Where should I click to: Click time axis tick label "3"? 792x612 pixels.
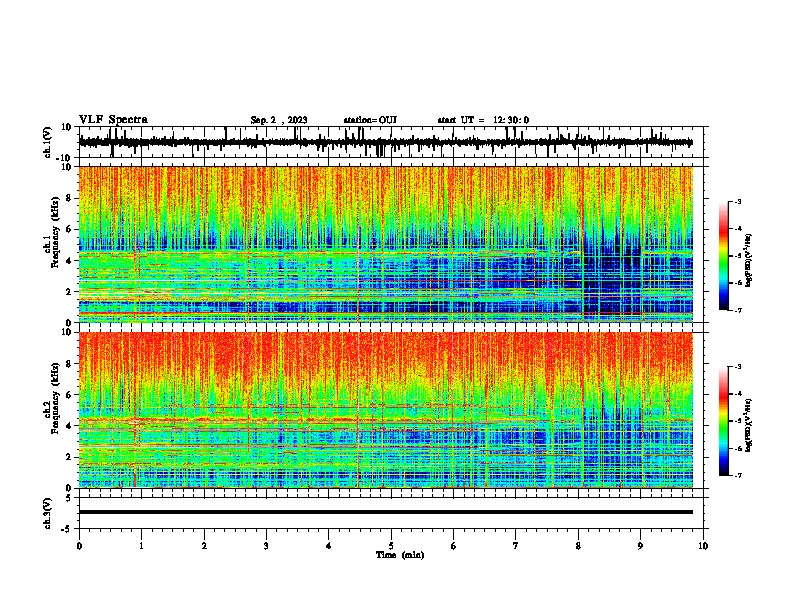(x=266, y=546)
